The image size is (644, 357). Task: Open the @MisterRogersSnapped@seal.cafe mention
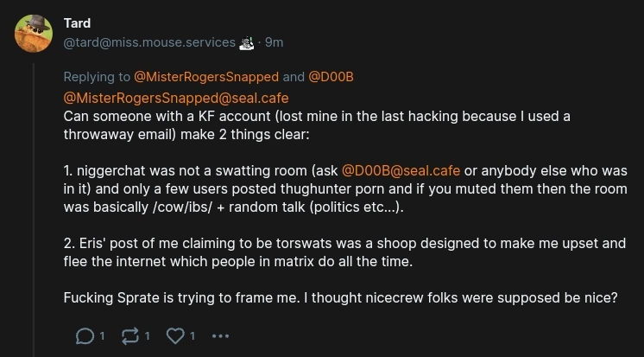pos(176,98)
